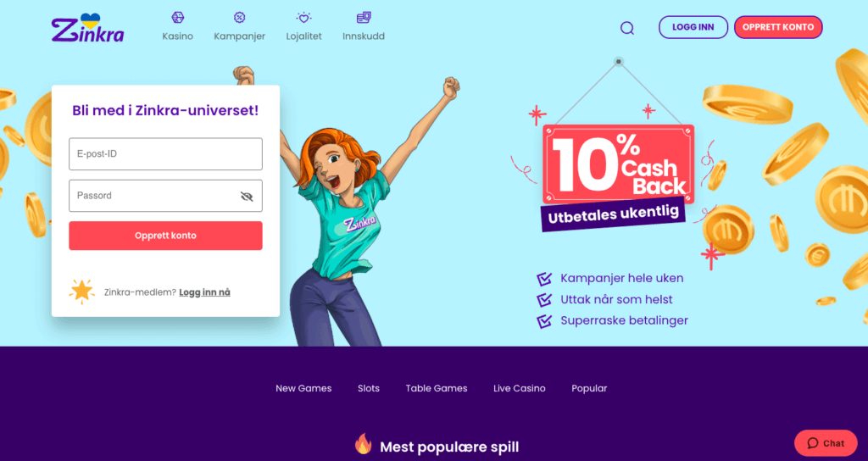Open the Kampanjer percent badge icon
The height and width of the screenshot is (461, 868).
coord(239,18)
